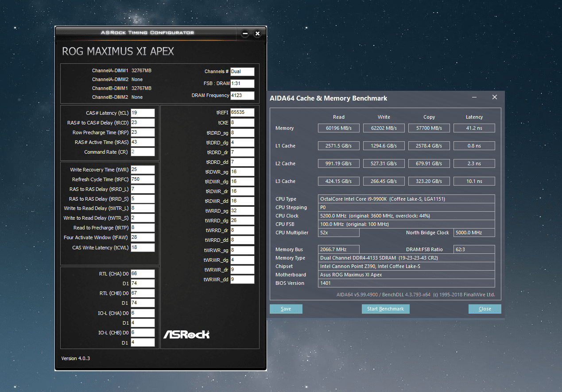This screenshot has height=392, width=562.
Task: Minimize the AIDA64 benchmark window
Action: (474, 97)
